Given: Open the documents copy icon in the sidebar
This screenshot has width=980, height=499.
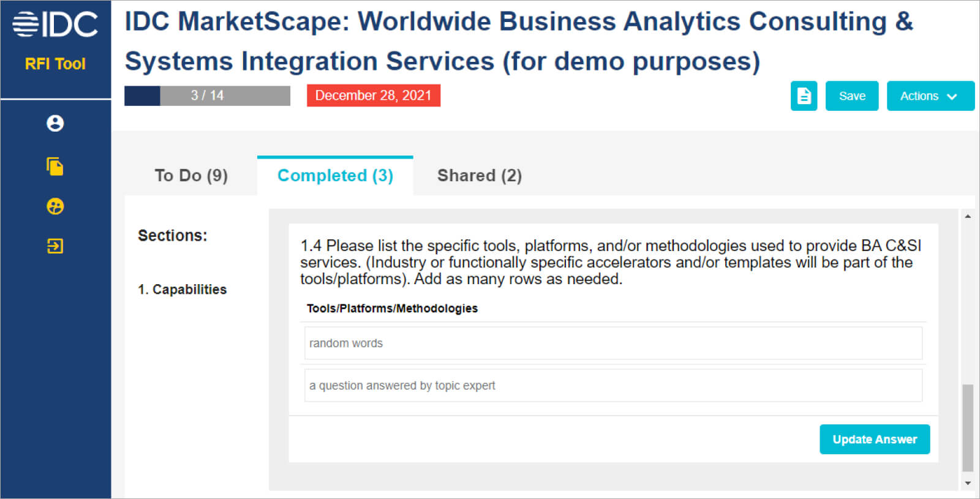Looking at the screenshot, I should pyautogui.click(x=55, y=167).
